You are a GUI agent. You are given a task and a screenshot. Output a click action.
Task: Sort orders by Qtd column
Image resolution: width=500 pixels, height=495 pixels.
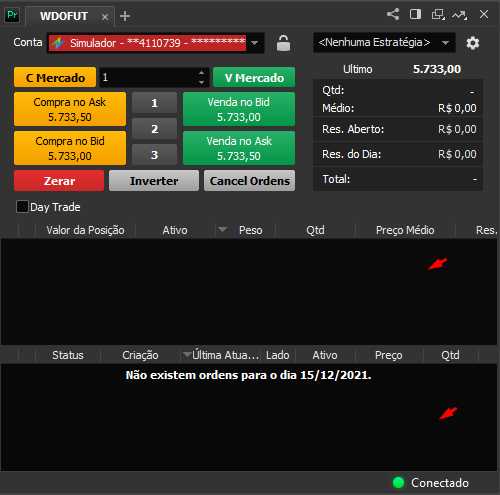pyautogui.click(x=450, y=355)
